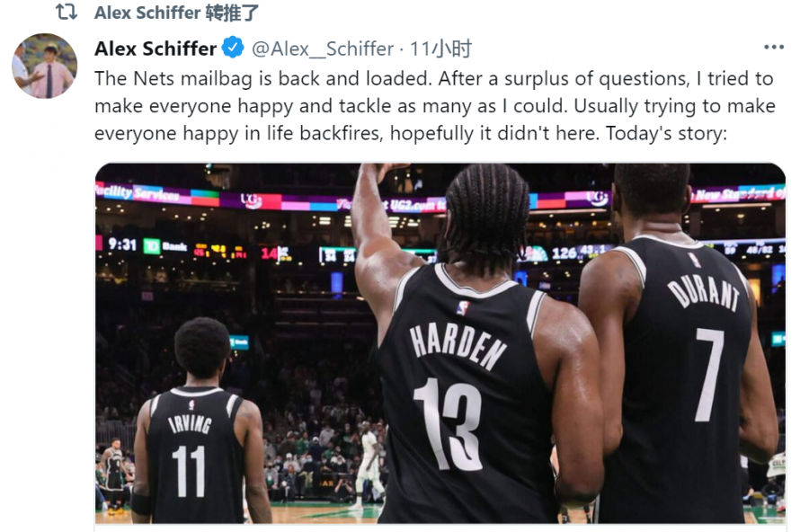809x532 pixels.
Task: Open the tweet via the '11小时' timestamp
Action: point(440,49)
